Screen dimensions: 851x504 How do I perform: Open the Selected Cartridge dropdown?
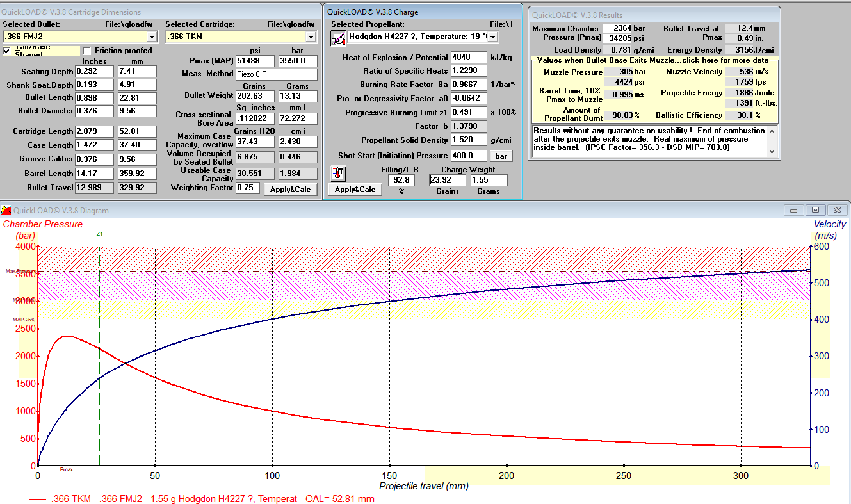[311, 37]
